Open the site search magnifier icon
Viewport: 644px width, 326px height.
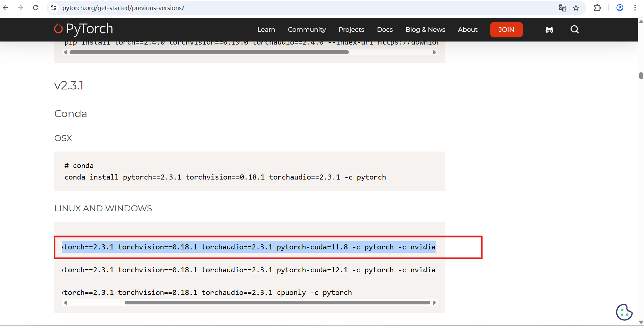(575, 30)
